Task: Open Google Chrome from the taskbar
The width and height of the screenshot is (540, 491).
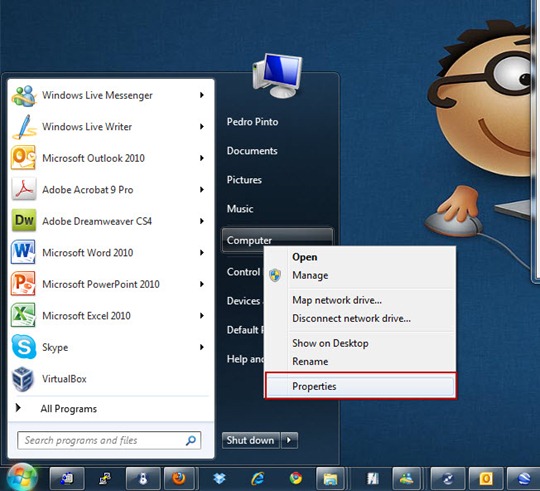Action: (x=295, y=479)
